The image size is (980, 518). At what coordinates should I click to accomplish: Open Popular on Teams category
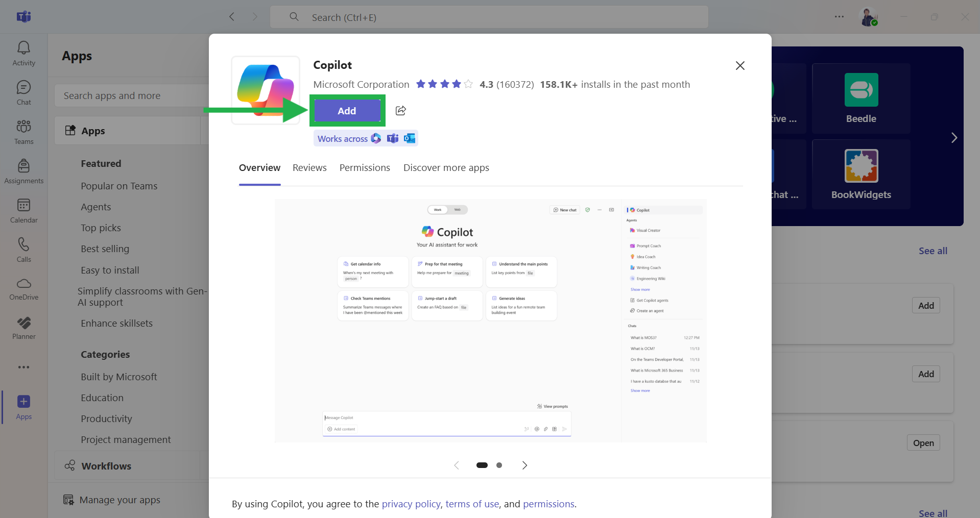[x=119, y=186]
